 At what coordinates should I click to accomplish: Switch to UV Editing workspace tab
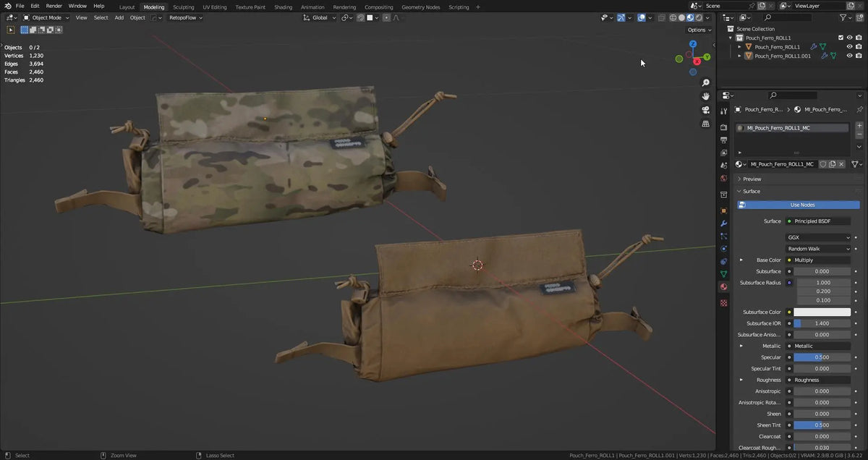click(x=214, y=7)
